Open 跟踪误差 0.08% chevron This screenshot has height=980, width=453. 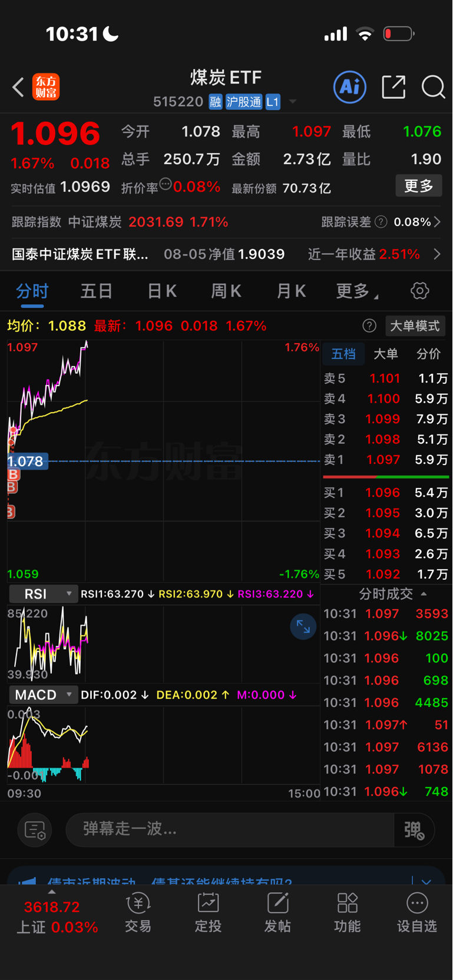437,222
